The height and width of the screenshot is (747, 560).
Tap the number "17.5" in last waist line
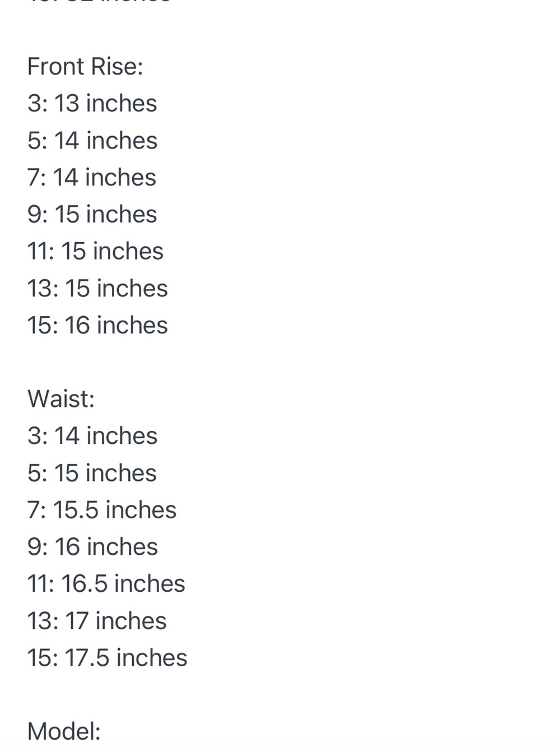coord(87,658)
